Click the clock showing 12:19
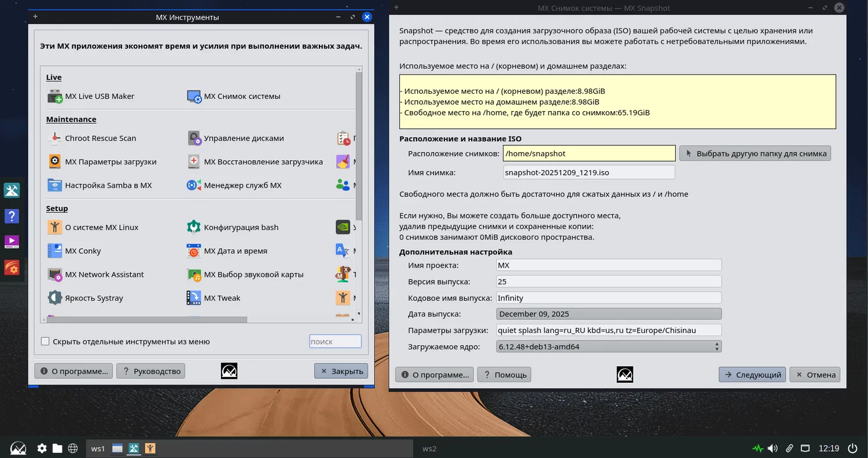 (829, 448)
